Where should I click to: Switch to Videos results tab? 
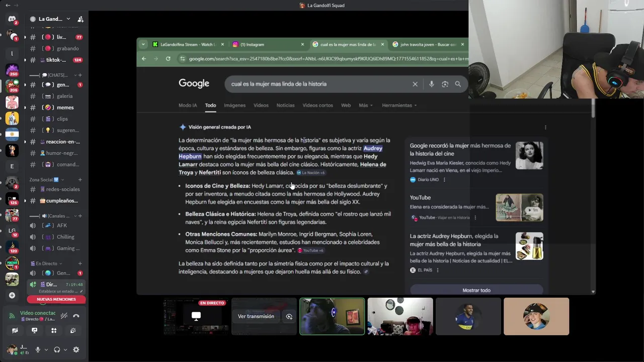[x=261, y=106]
